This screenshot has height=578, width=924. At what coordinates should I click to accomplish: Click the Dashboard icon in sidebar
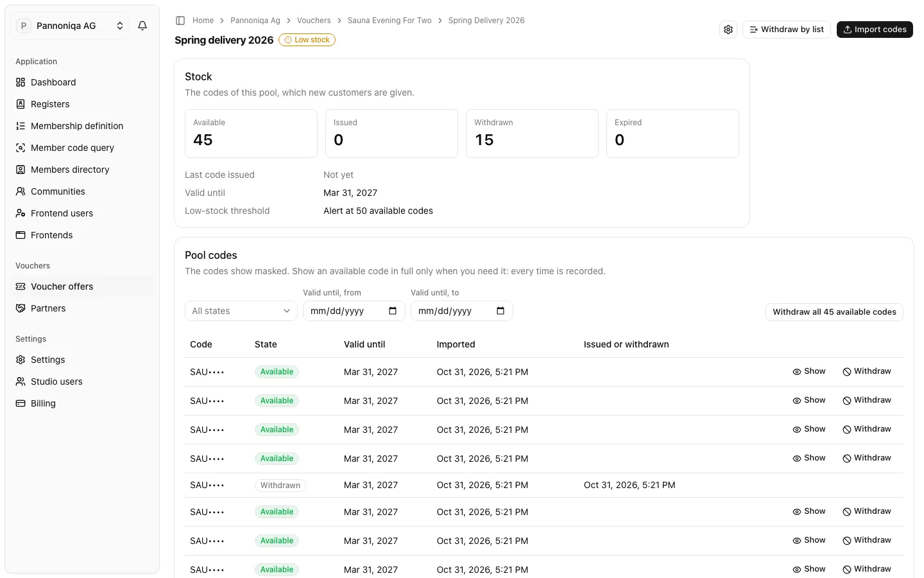21,82
